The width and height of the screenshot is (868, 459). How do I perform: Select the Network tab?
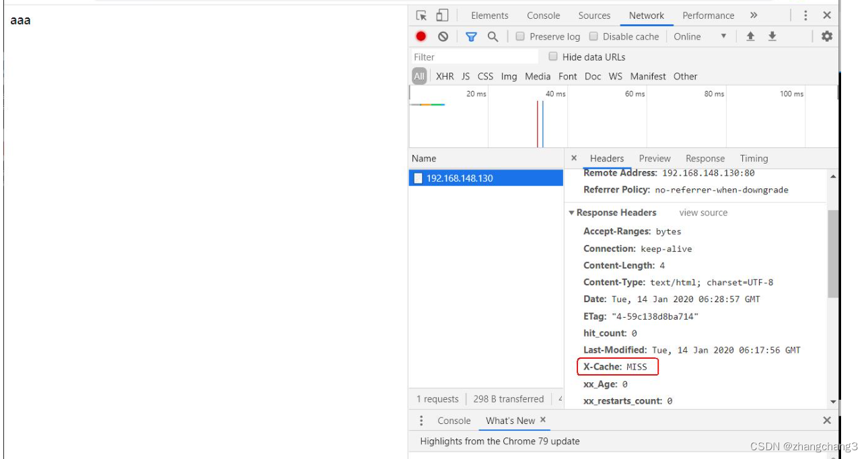647,15
